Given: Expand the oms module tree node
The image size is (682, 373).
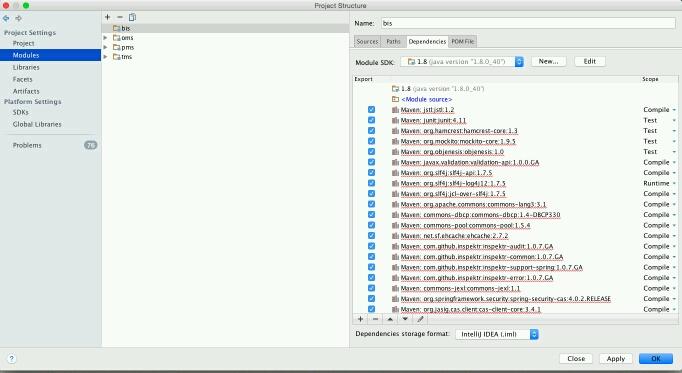Looking at the screenshot, I should point(105,38).
